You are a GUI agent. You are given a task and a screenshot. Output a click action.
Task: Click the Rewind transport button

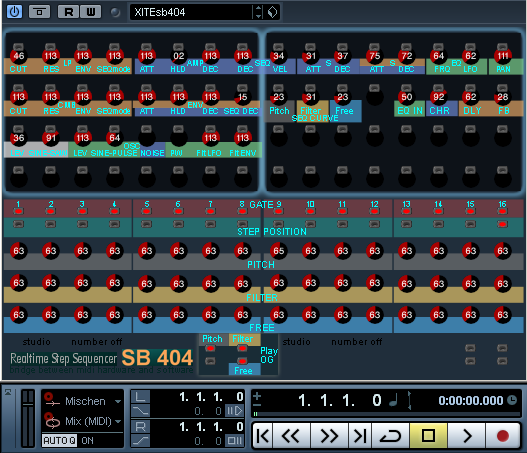click(x=291, y=436)
